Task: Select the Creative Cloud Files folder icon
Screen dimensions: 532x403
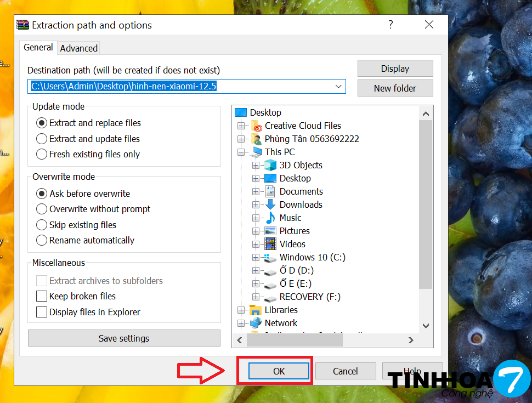Action: click(257, 126)
